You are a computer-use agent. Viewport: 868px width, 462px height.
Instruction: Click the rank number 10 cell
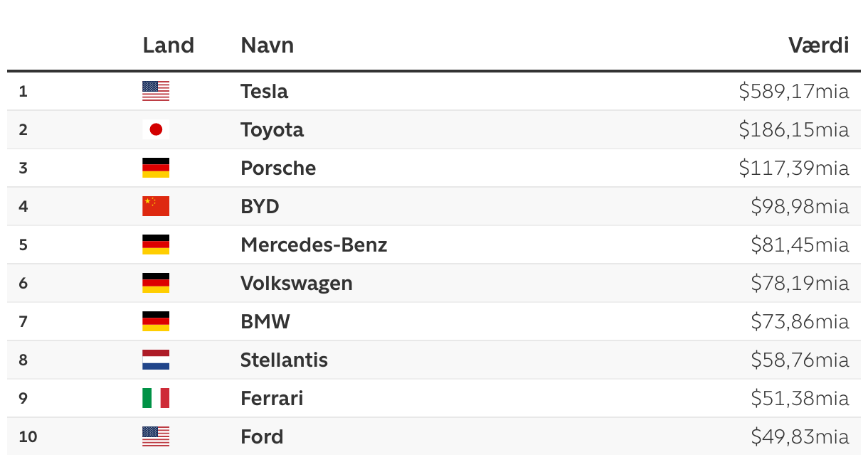[x=28, y=436]
